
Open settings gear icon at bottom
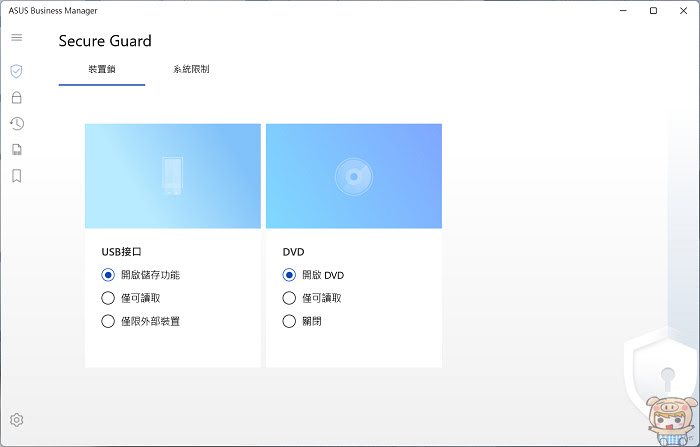click(x=17, y=420)
